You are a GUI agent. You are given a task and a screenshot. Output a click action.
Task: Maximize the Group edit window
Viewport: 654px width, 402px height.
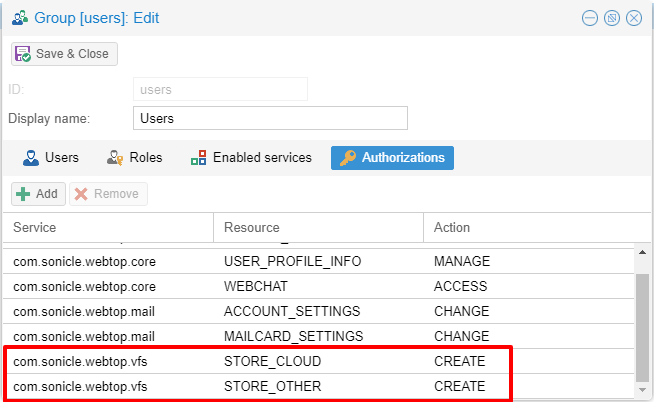(x=612, y=18)
